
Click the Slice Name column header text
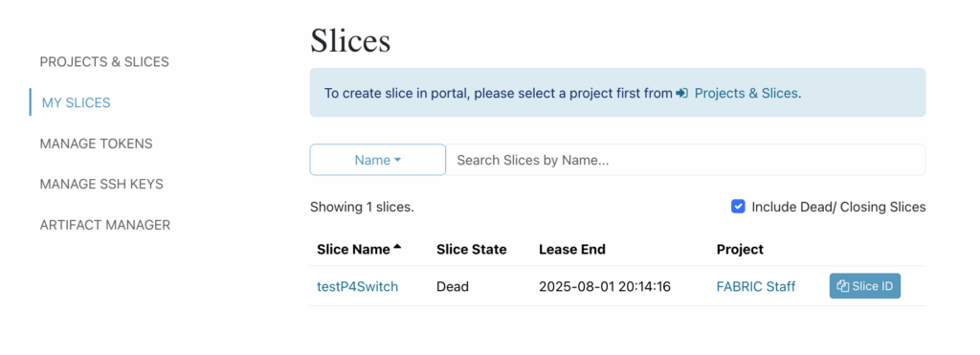[x=354, y=250]
